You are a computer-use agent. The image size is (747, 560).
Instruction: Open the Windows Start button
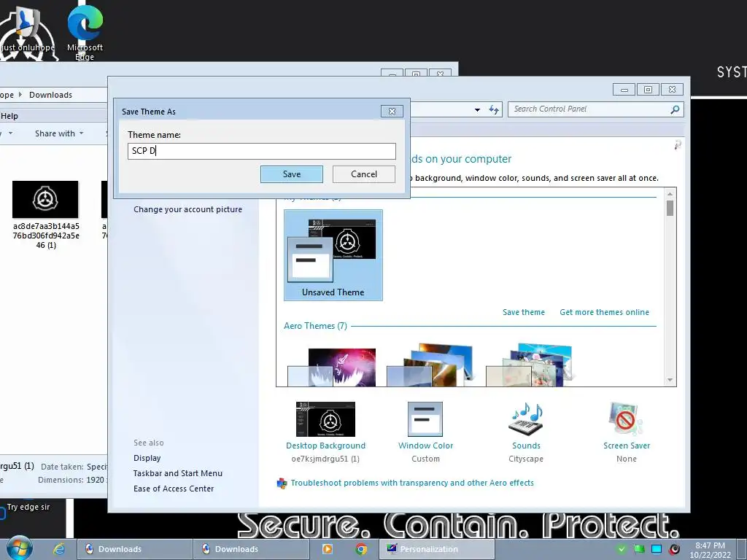tap(20, 548)
